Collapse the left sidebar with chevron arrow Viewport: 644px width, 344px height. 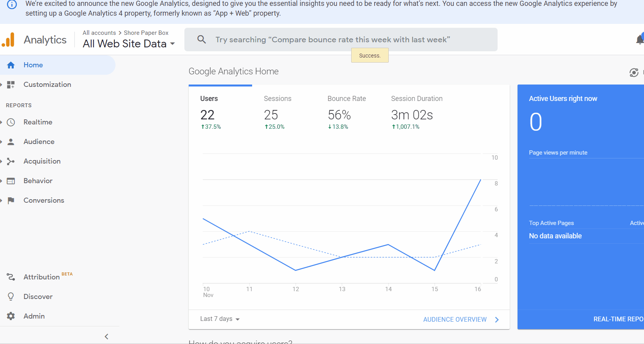coord(106,337)
